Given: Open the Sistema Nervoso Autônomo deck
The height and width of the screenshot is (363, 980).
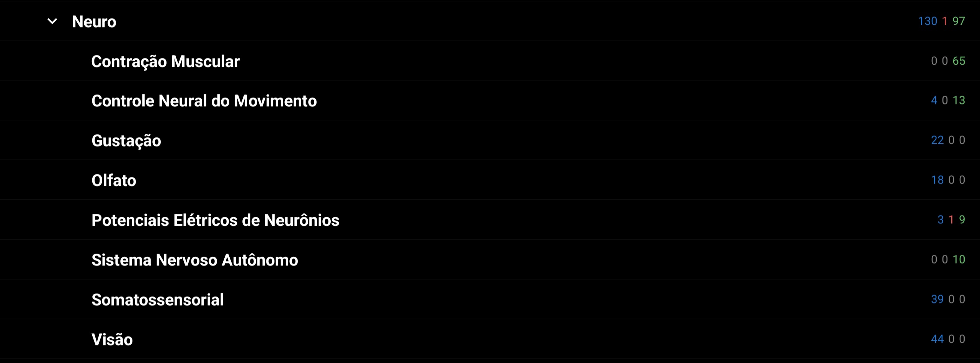Looking at the screenshot, I should [x=195, y=260].
